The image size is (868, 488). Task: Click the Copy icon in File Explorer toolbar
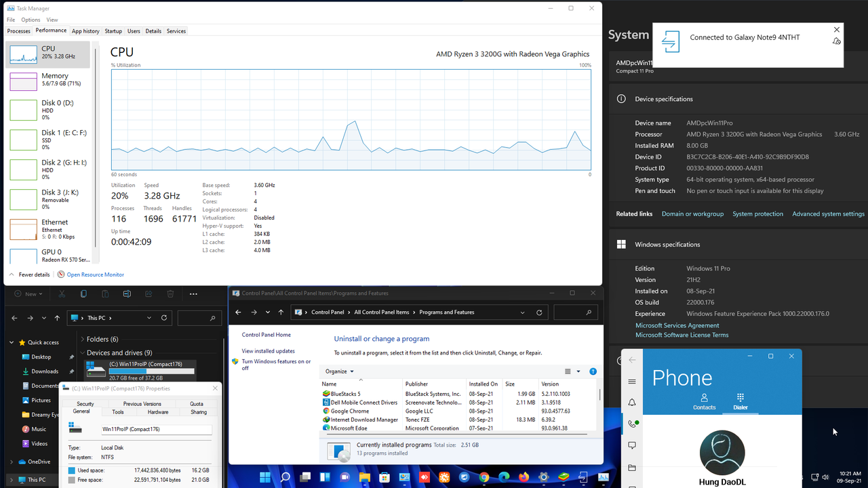(x=83, y=294)
